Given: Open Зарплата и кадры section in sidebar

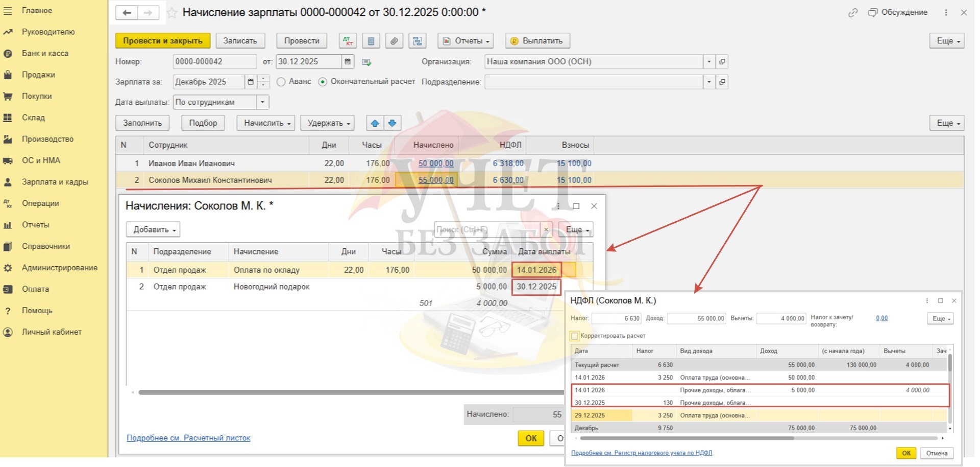Looking at the screenshot, I should click(x=55, y=182).
